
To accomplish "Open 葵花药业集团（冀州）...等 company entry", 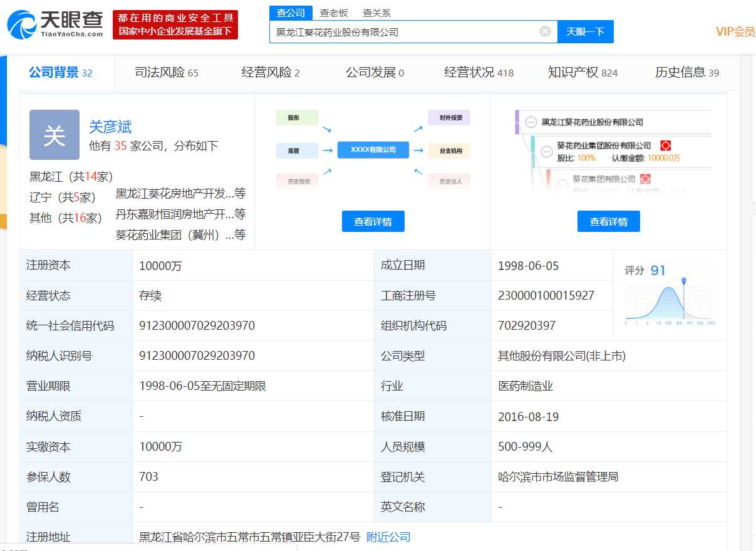I will [x=180, y=235].
